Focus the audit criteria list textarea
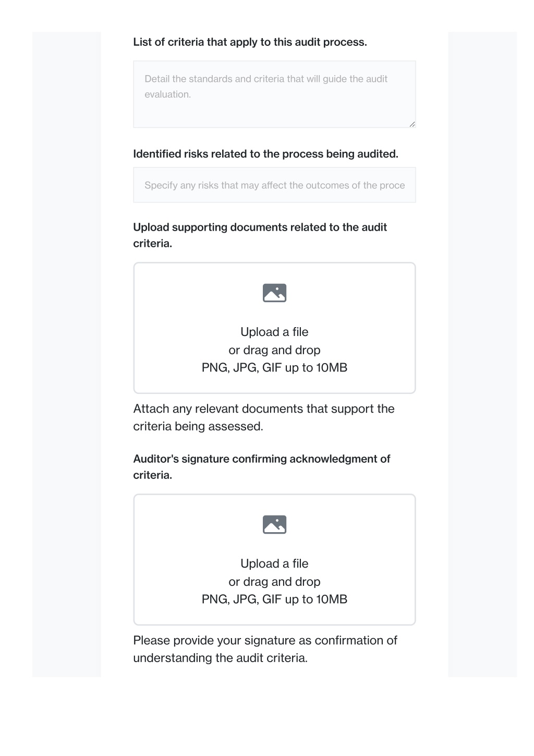The image size is (534, 756). pos(274,94)
